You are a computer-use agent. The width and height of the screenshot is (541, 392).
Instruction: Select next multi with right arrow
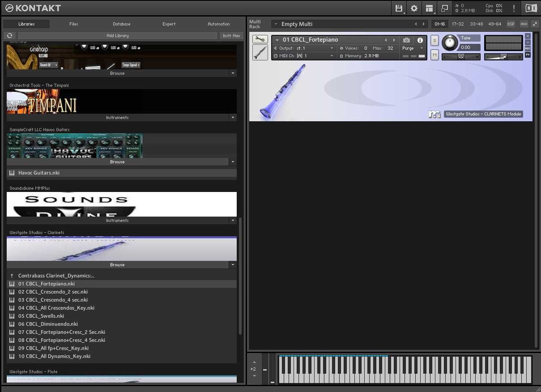tap(424, 24)
